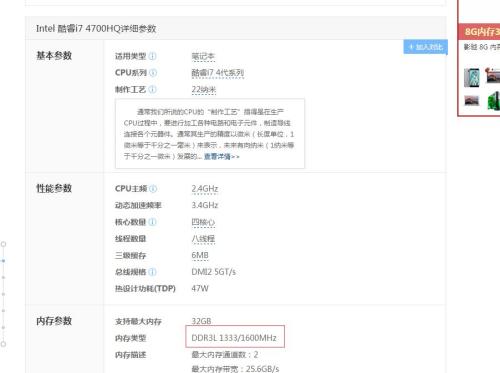The width and height of the screenshot is (500, 373).
Task: Click the info icon beside CPU系列
Action: [153, 73]
